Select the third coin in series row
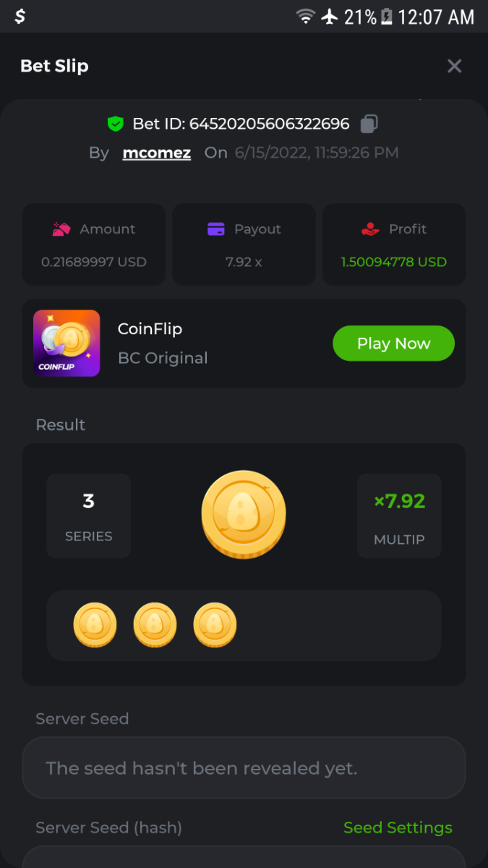The width and height of the screenshot is (488, 868). pyautogui.click(x=215, y=625)
